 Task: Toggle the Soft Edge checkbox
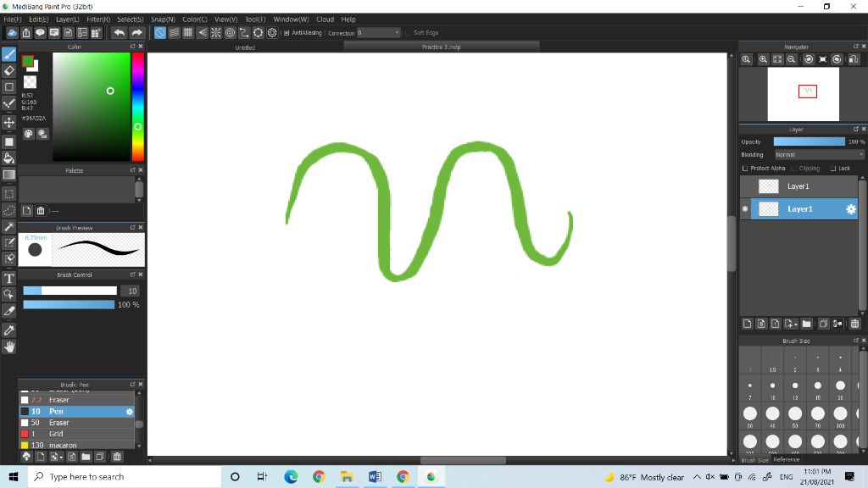click(x=408, y=33)
